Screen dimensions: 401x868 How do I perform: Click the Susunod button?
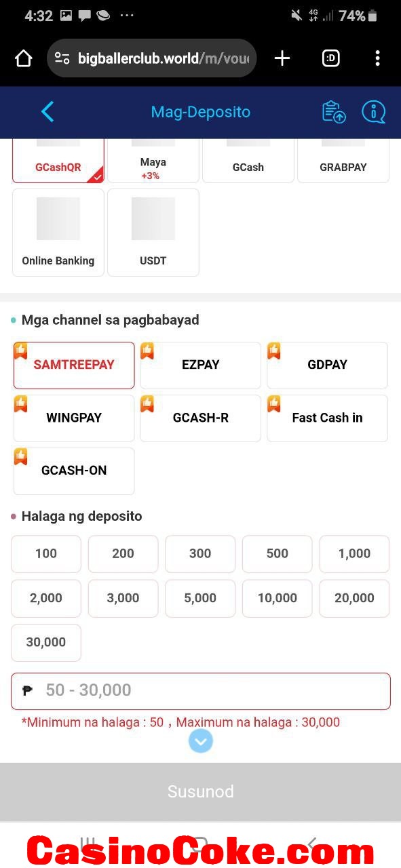click(200, 792)
